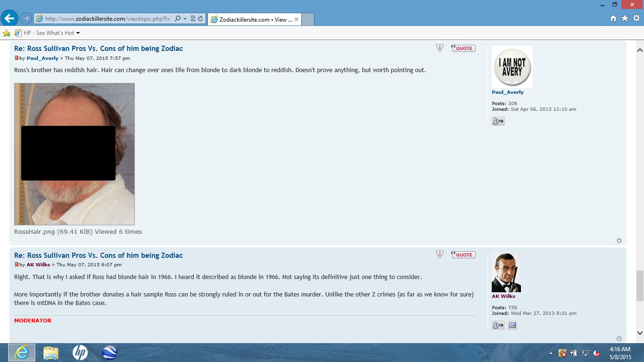Click Paul_Averly's 'Posts: 308' count text
644x362 pixels.
click(x=504, y=104)
